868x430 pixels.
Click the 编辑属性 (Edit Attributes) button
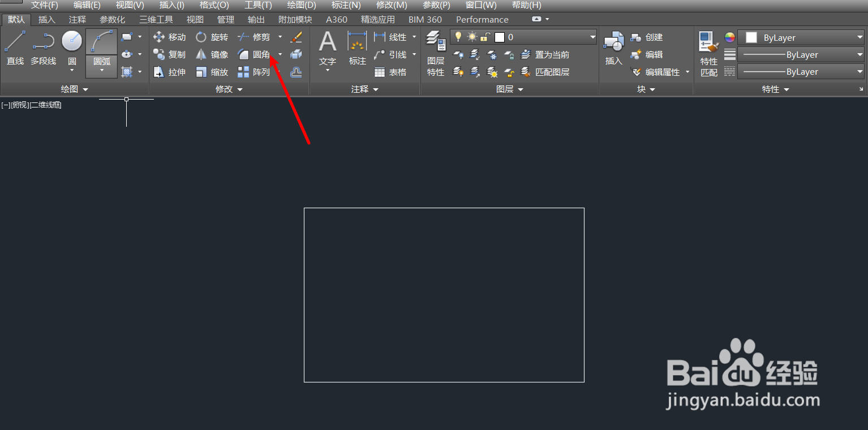pos(656,72)
